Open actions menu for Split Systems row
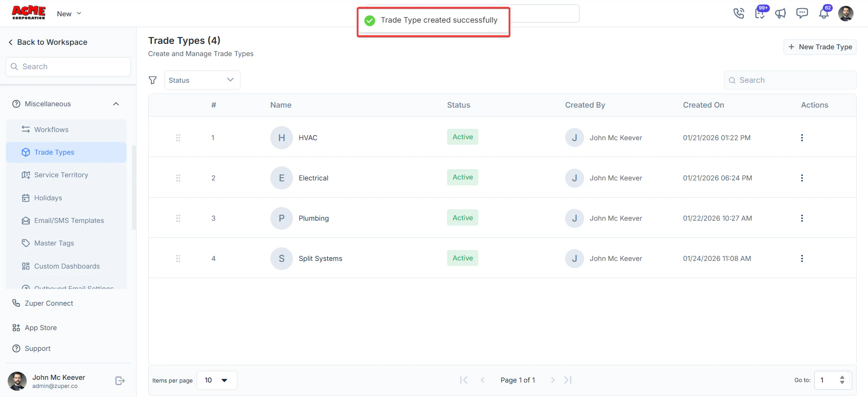868x397 pixels. [802, 259]
